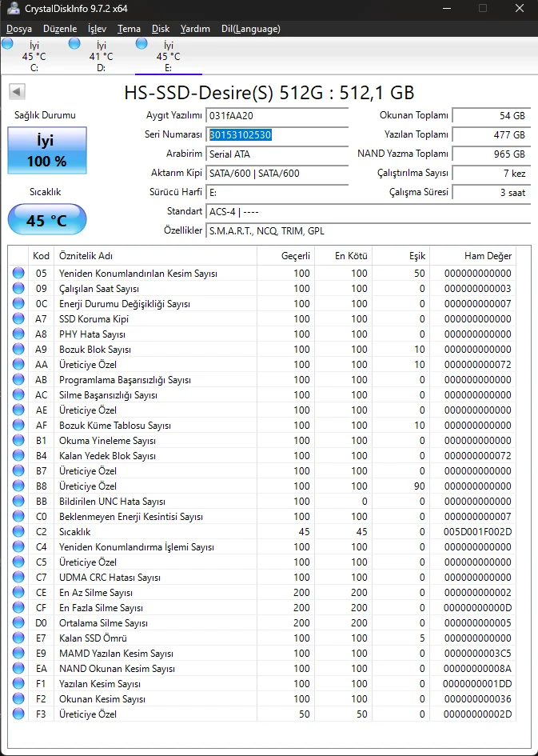The height and width of the screenshot is (756, 538).
Task: Click status icon for attribute 09
Action: pyautogui.click(x=18, y=288)
